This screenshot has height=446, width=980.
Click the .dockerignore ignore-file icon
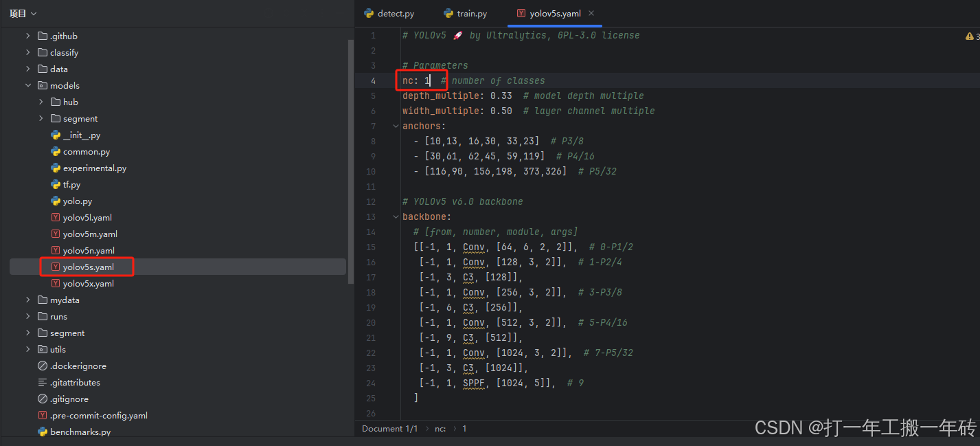pos(43,366)
